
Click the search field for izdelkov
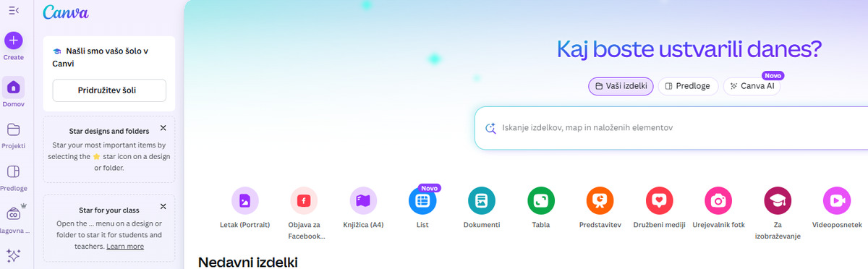point(671,127)
